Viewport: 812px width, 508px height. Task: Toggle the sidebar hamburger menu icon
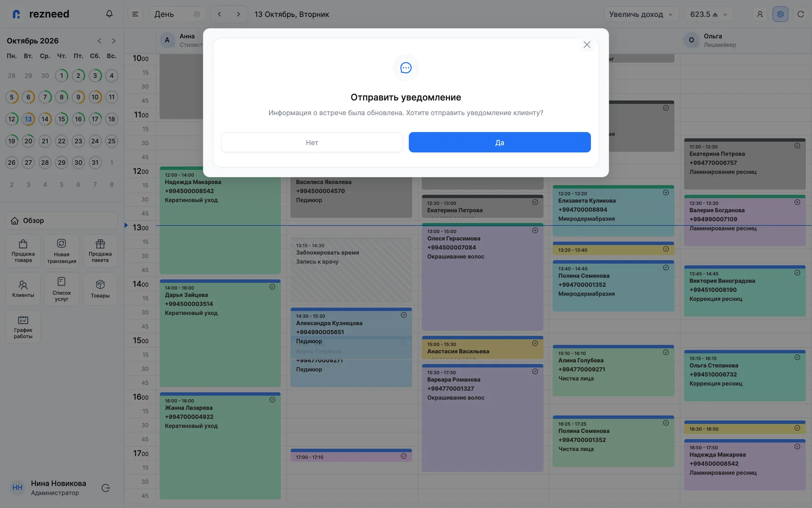tap(135, 14)
